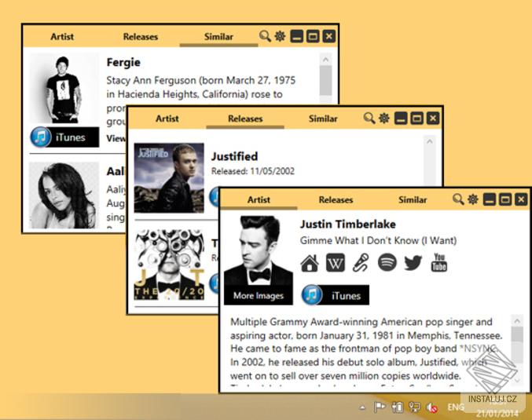Click the Released: 11/05/2002 text
This screenshot has height=420, width=532.
(253, 171)
